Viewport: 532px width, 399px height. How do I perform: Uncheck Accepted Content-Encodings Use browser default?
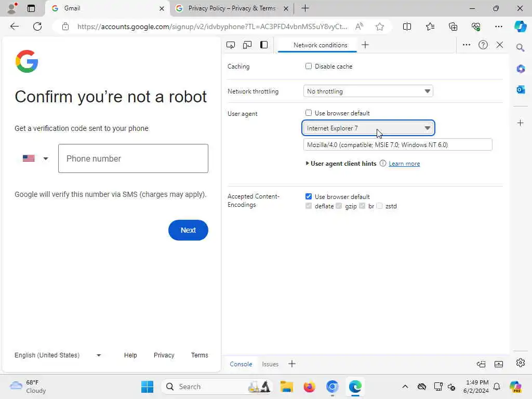309,196
